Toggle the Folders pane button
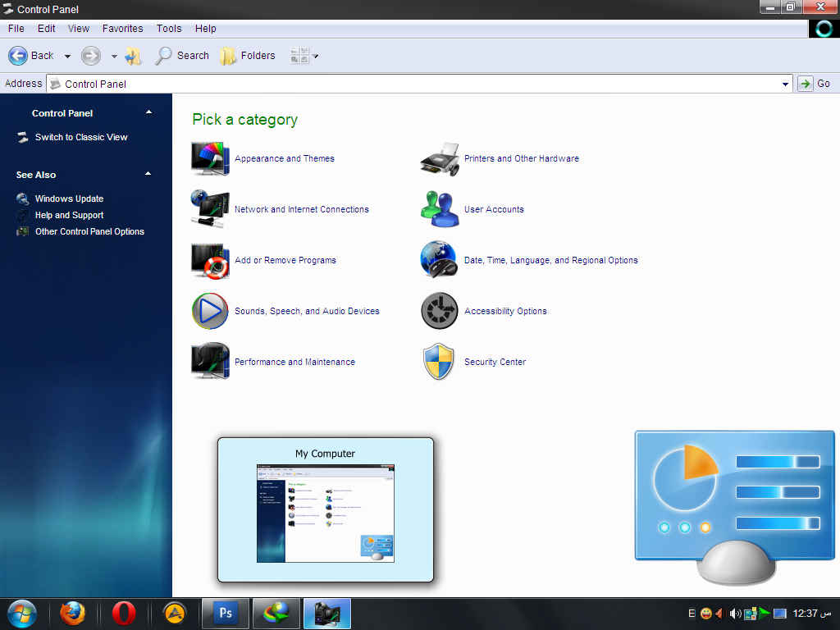 pyautogui.click(x=248, y=56)
